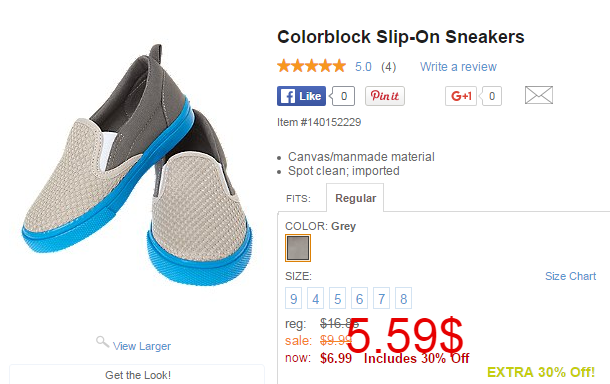Click the Google plus count bubble
The height and width of the screenshot is (384, 610).
[491, 96]
